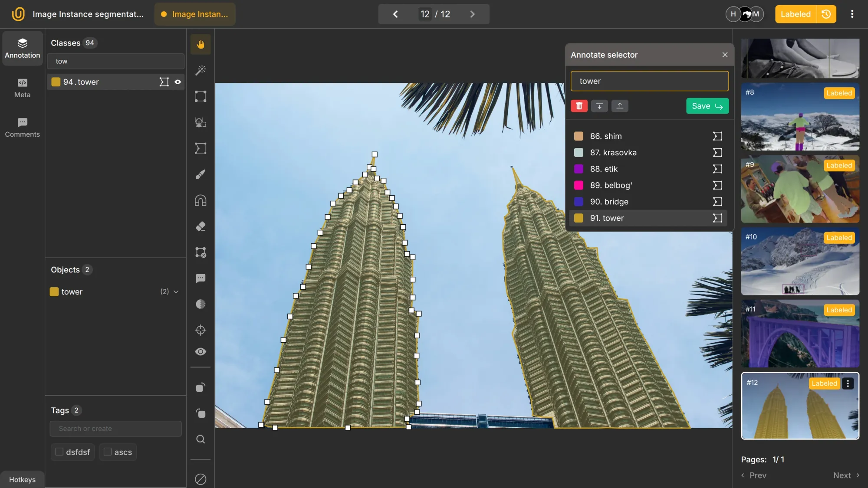Open the Comments sidebar tab

[x=22, y=128]
